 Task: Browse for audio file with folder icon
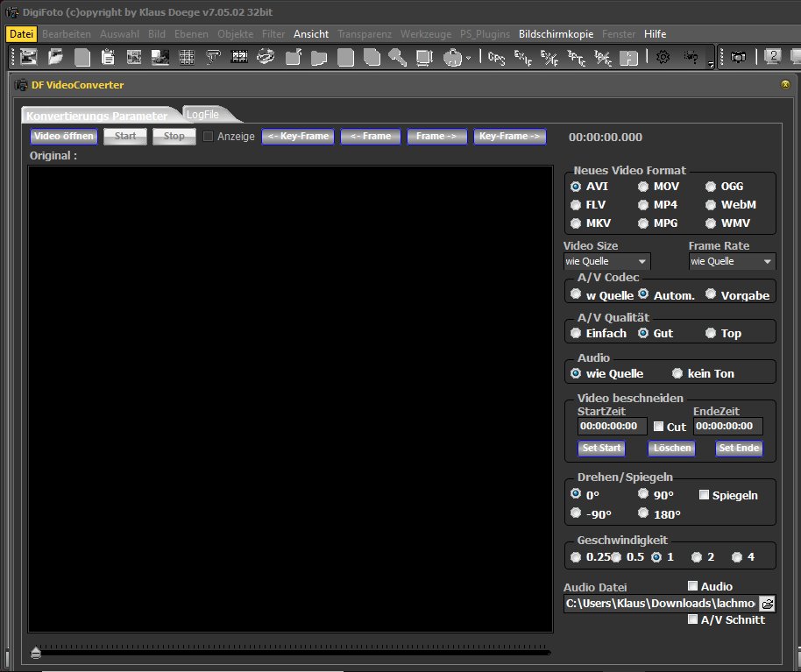(x=767, y=604)
